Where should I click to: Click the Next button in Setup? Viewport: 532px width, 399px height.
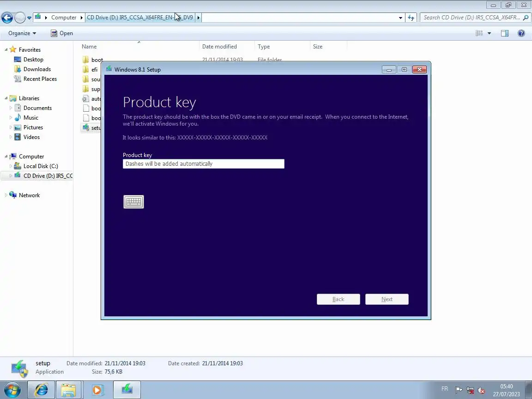point(387,299)
